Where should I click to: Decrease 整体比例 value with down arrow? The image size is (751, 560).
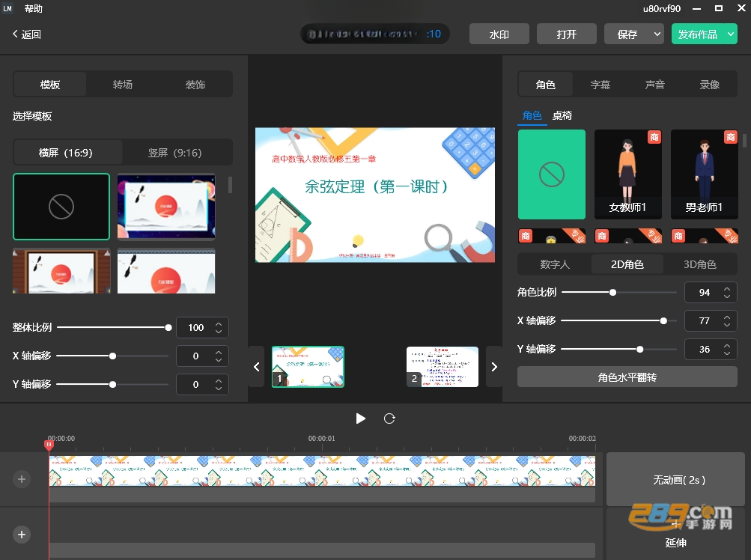click(219, 332)
